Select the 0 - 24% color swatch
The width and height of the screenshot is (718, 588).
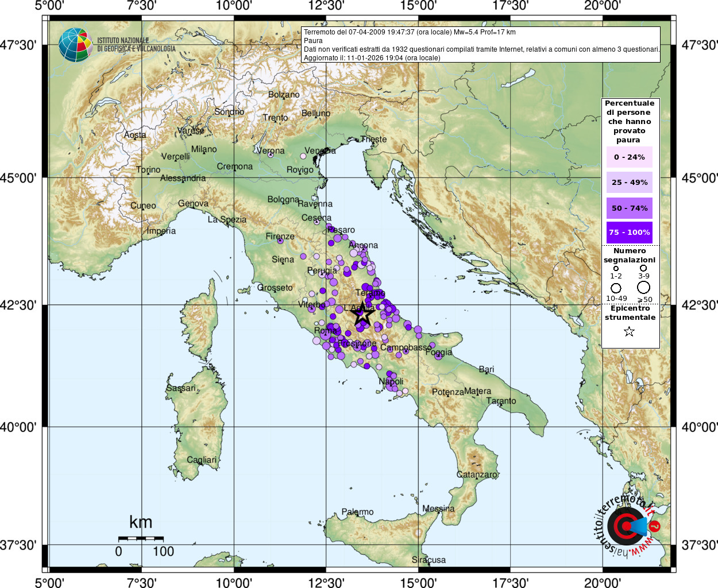[629, 157]
